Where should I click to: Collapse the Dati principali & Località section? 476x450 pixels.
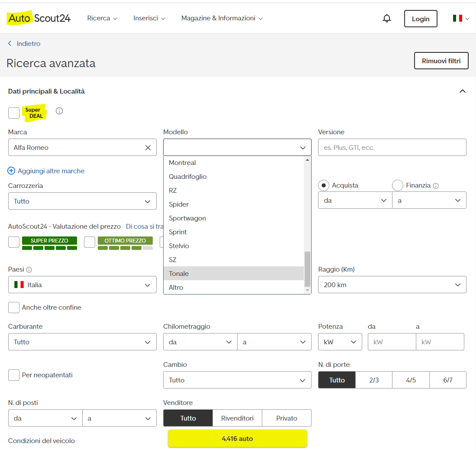[x=462, y=91]
